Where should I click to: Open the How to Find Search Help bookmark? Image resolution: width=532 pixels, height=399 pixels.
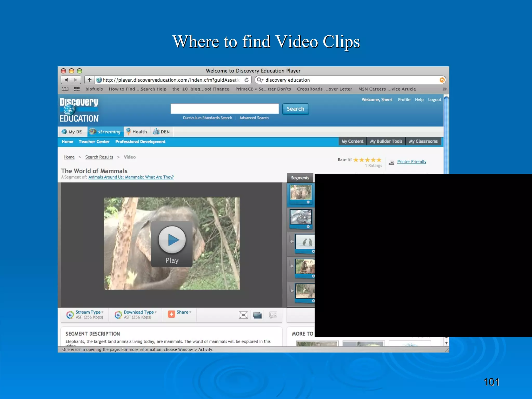[138, 89]
